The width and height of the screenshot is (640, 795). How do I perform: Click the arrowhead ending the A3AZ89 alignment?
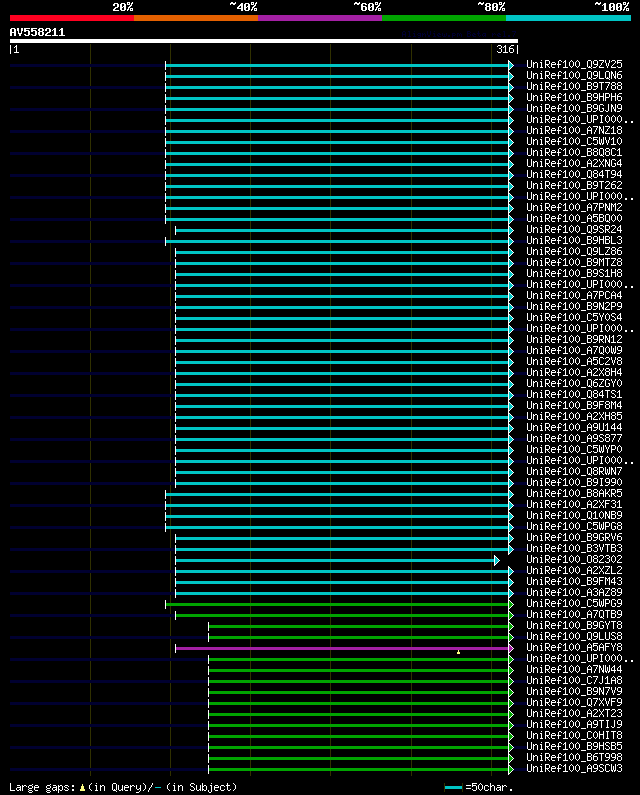click(511, 593)
